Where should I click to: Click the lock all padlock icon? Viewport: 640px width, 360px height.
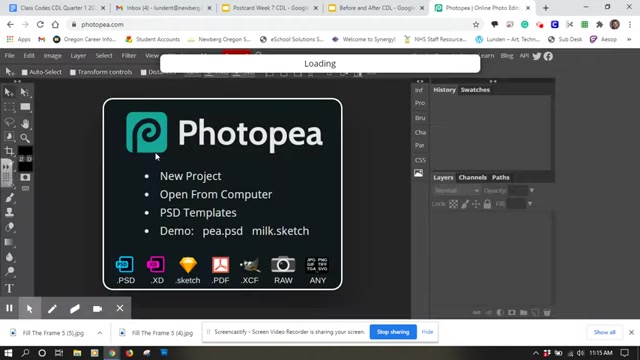click(x=487, y=204)
